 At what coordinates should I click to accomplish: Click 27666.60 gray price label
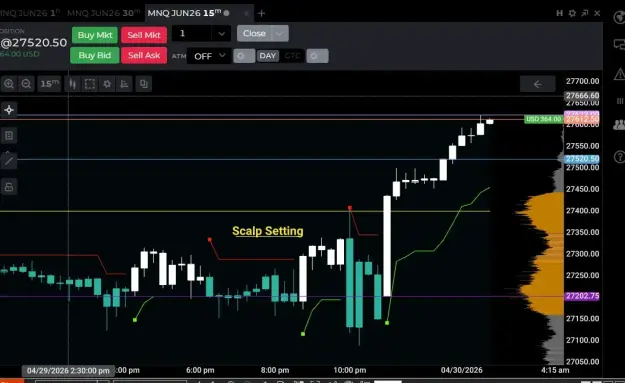tap(582, 96)
